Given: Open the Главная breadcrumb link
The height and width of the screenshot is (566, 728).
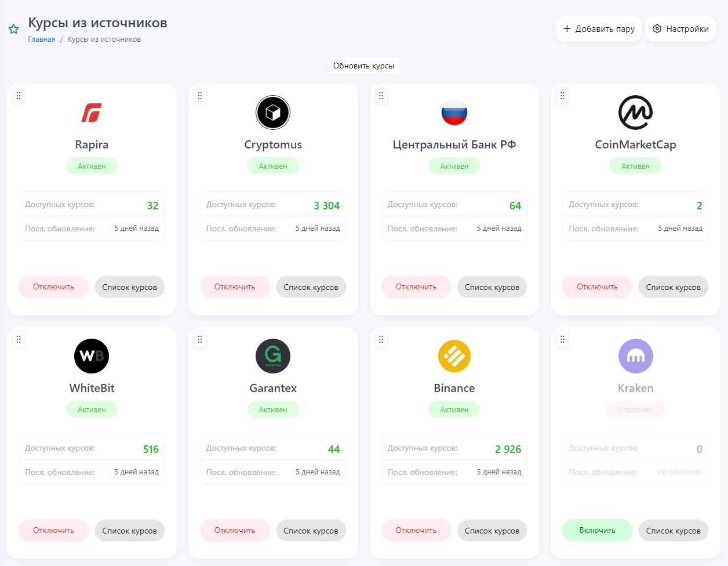Looking at the screenshot, I should (x=42, y=39).
